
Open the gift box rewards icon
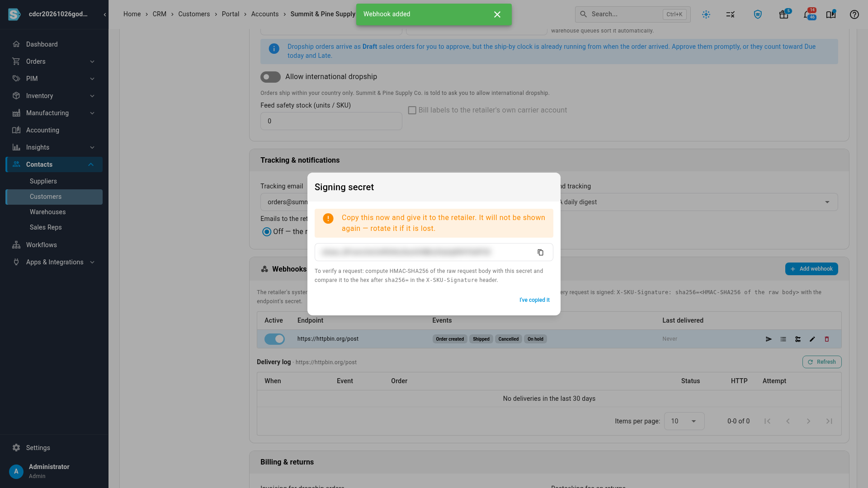click(783, 14)
